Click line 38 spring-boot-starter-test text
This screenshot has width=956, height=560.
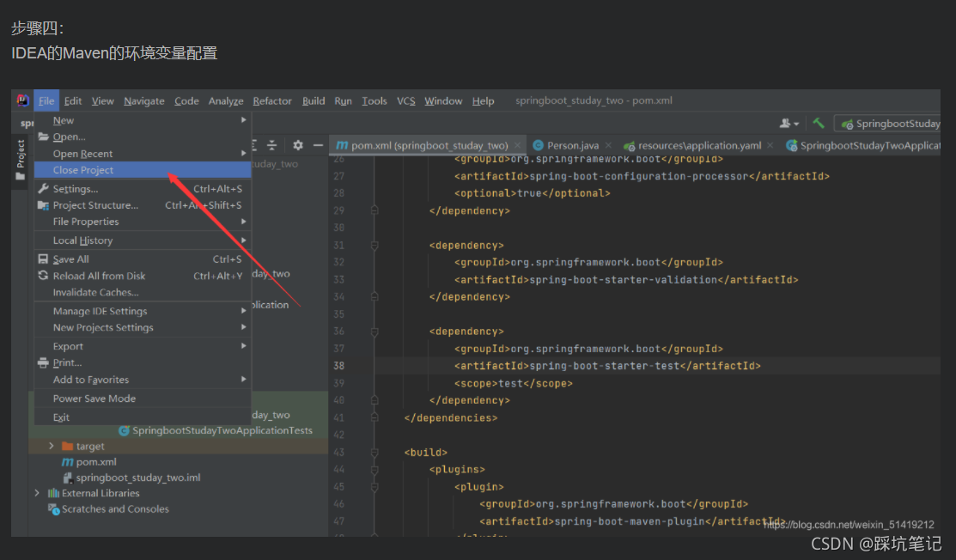pos(604,366)
